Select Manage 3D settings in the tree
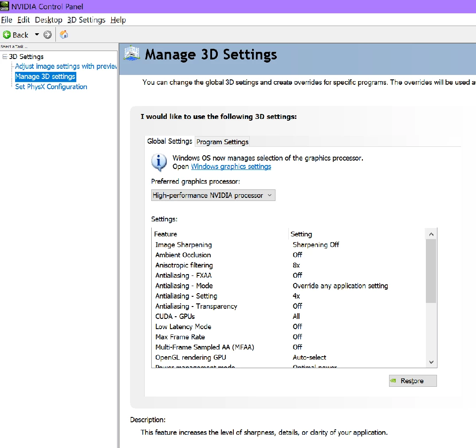This screenshot has width=476, height=448. (45, 76)
